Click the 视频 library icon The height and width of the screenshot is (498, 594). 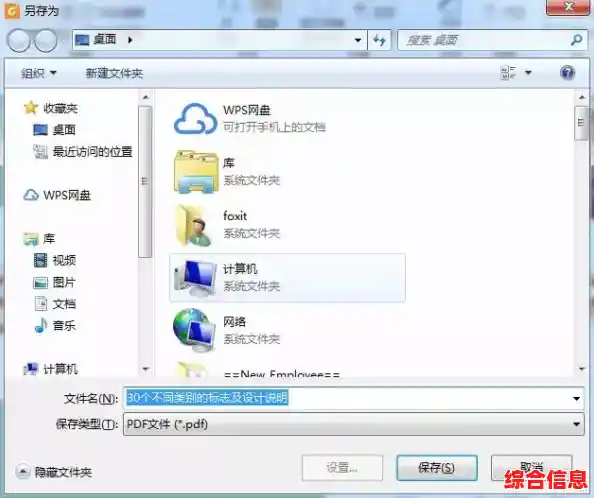41,260
